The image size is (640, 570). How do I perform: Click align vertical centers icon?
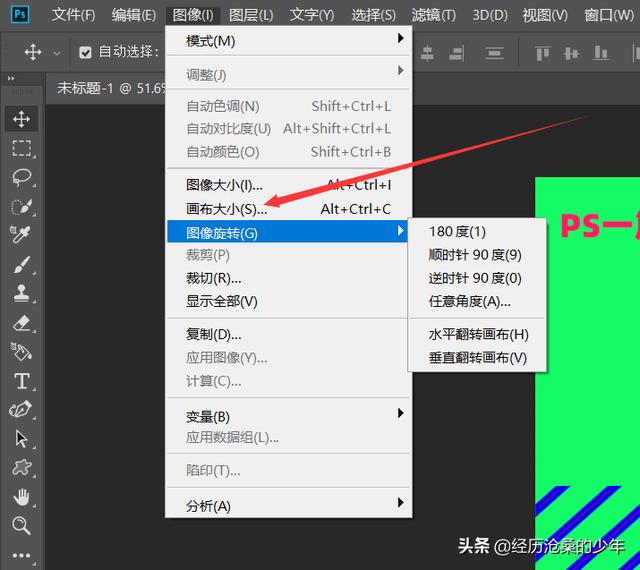point(571,53)
